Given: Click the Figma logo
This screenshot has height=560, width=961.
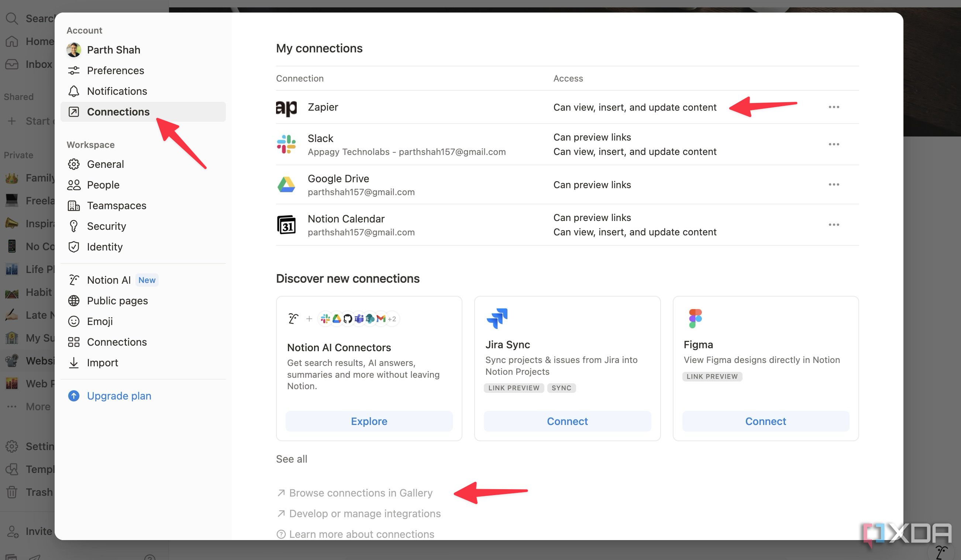Looking at the screenshot, I should tap(695, 318).
